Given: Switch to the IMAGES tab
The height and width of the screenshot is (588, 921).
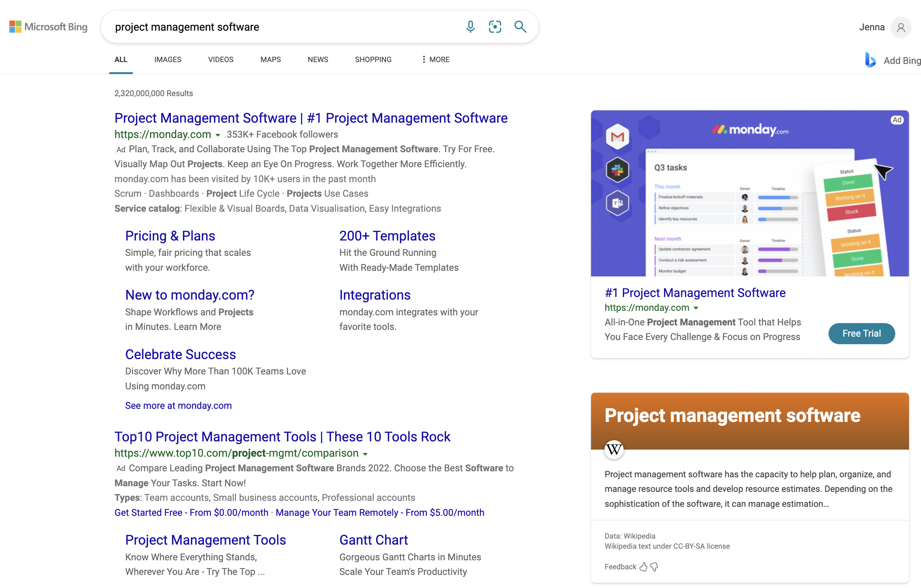Looking at the screenshot, I should [168, 59].
